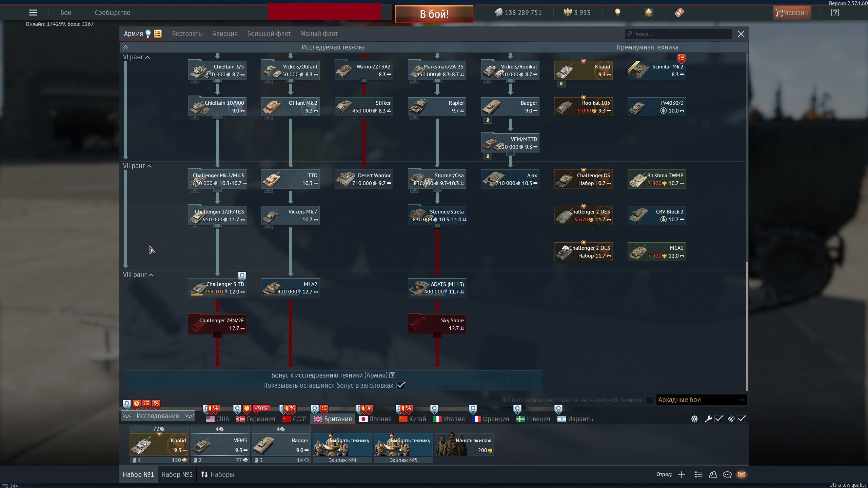Screen dimensions: 868x488
Task: Open the orange mail envelope icon
Action: tap(742, 474)
